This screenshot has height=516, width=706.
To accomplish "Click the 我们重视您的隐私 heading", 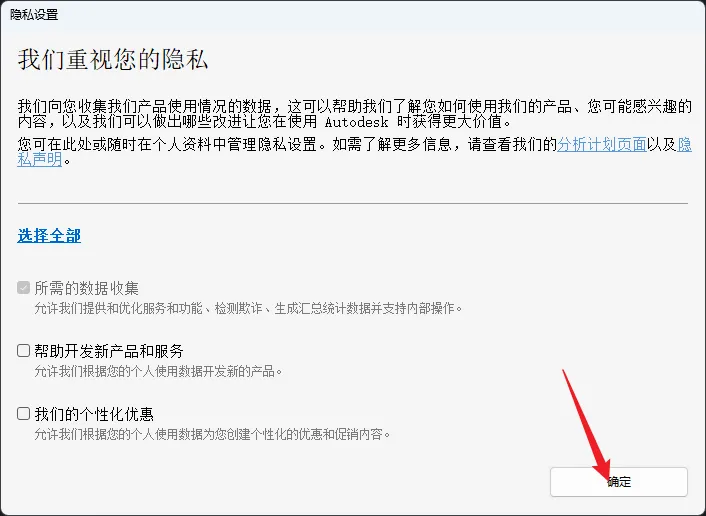I will (113, 59).
